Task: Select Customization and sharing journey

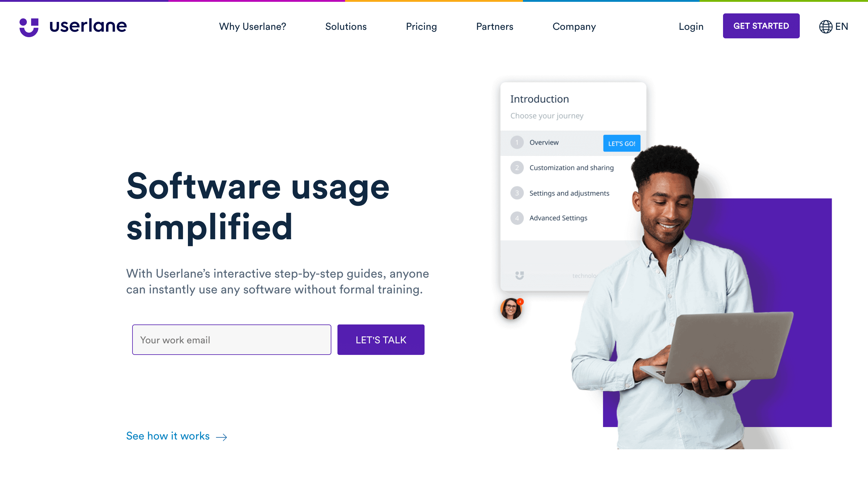Action: tap(571, 167)
